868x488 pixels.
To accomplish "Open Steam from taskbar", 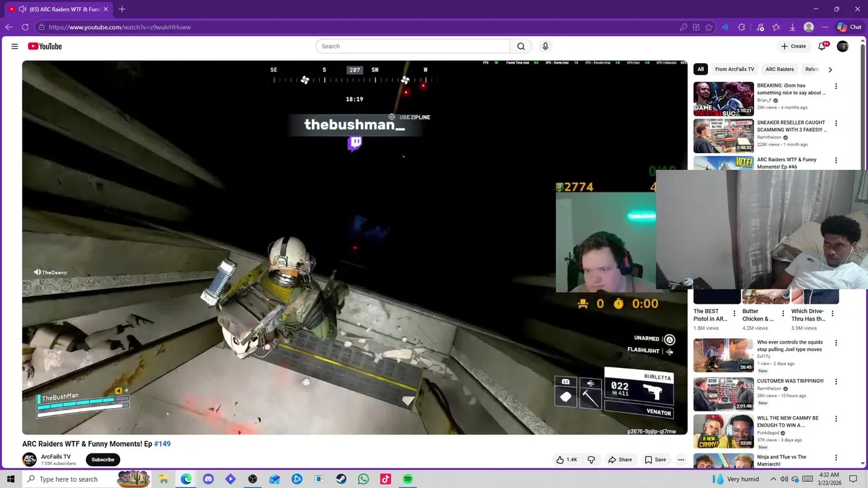I will [341, 479].
